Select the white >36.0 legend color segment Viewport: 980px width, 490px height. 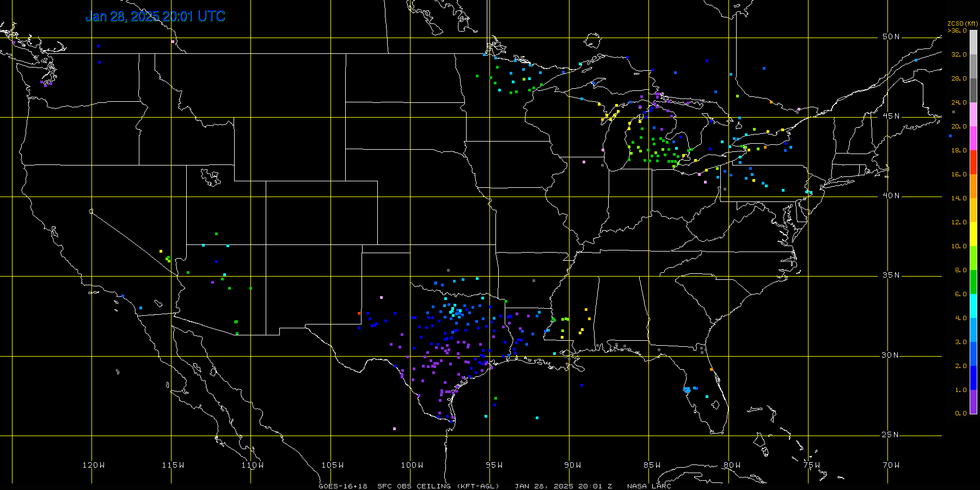coord(973,42)
